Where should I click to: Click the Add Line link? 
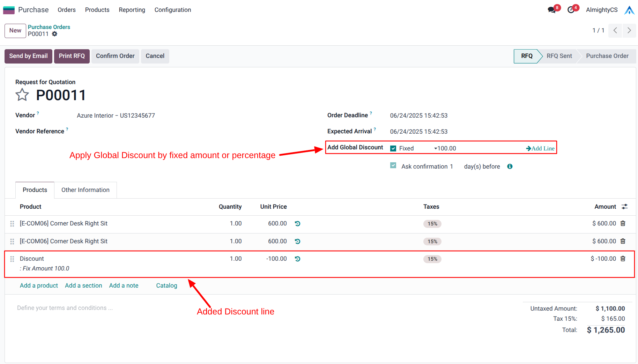tap(540, 148)
